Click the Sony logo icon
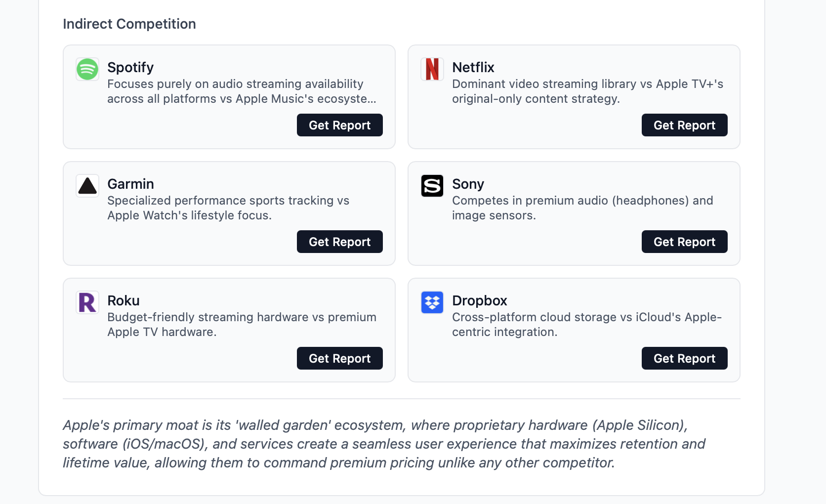 click(x=432, y=186)
